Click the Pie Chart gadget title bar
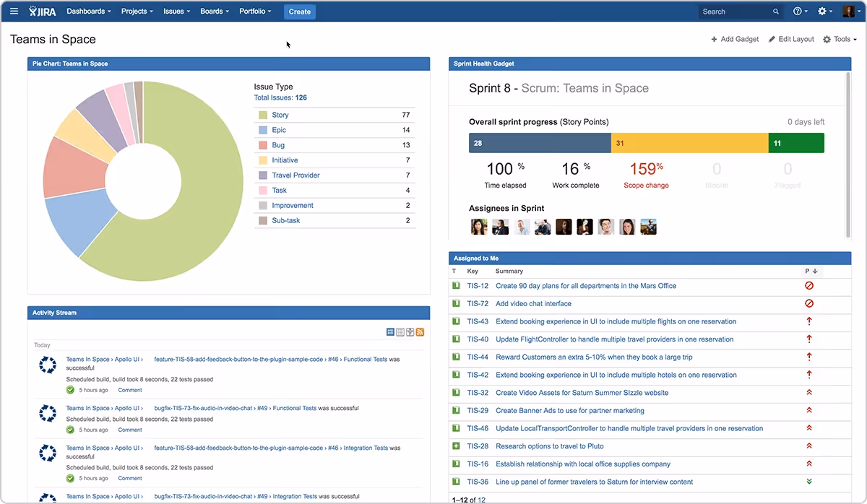The height and width of the screenshot is (504, 867). pyautogui.click(x=228, y=64)
